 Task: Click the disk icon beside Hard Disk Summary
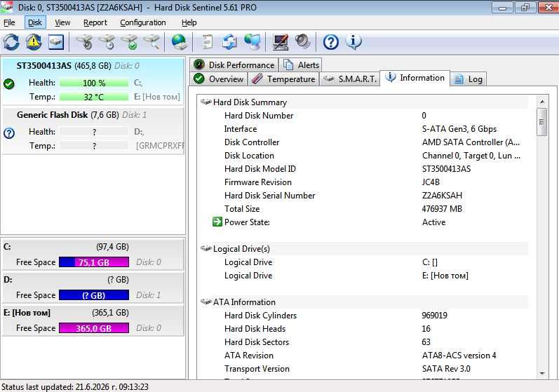point(206,102)
